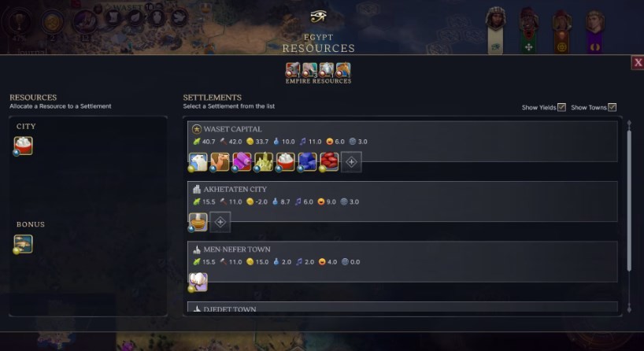Select the salt resource under City

pyautogui.click(x=24, y=146)
